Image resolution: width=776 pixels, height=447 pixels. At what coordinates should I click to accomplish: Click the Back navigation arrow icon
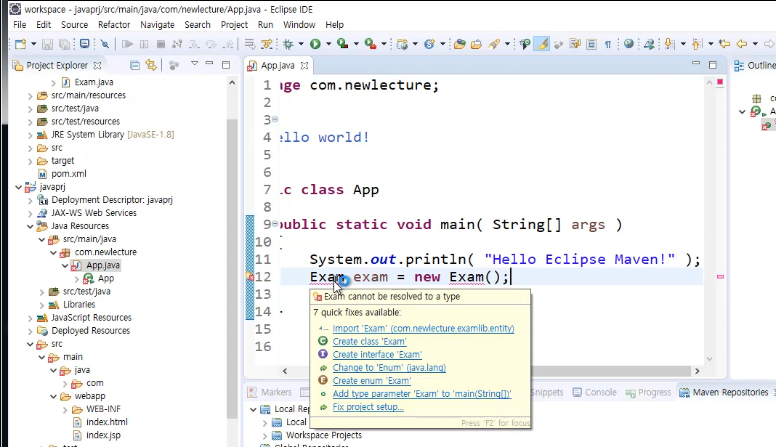click(741, 44)
